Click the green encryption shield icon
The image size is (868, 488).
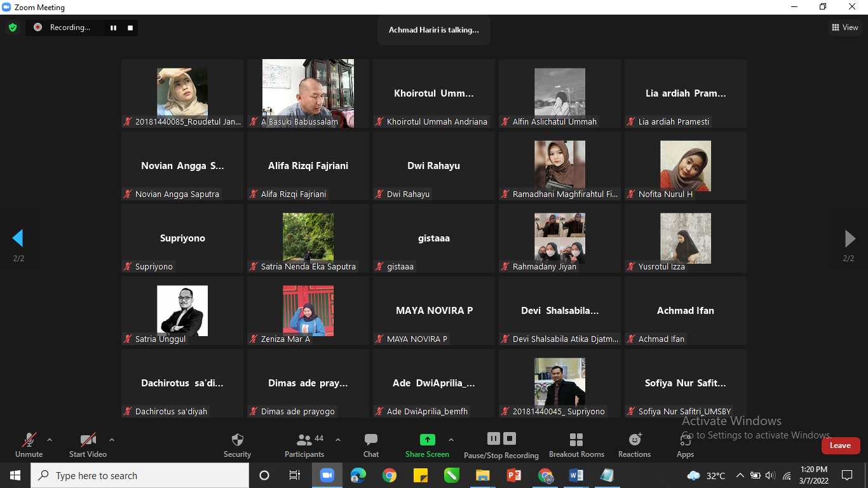click(x=13, y=27)
